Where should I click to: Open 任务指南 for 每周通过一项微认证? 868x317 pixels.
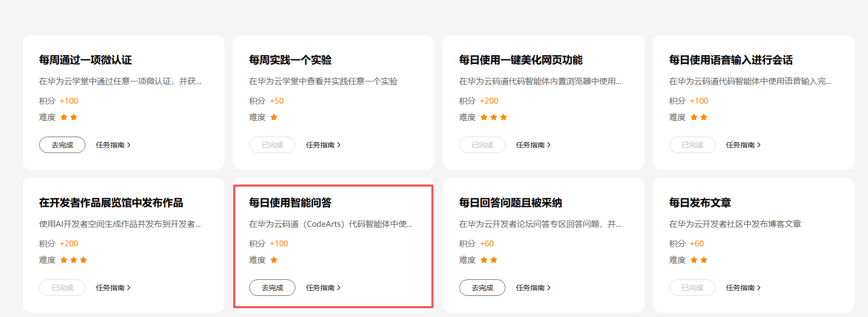[113, 145]
